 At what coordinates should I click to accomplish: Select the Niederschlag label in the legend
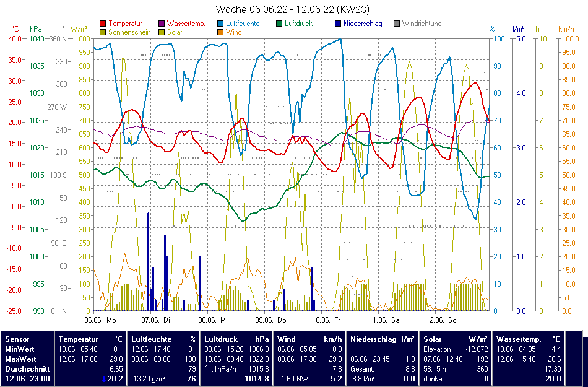tap(363, 24)
